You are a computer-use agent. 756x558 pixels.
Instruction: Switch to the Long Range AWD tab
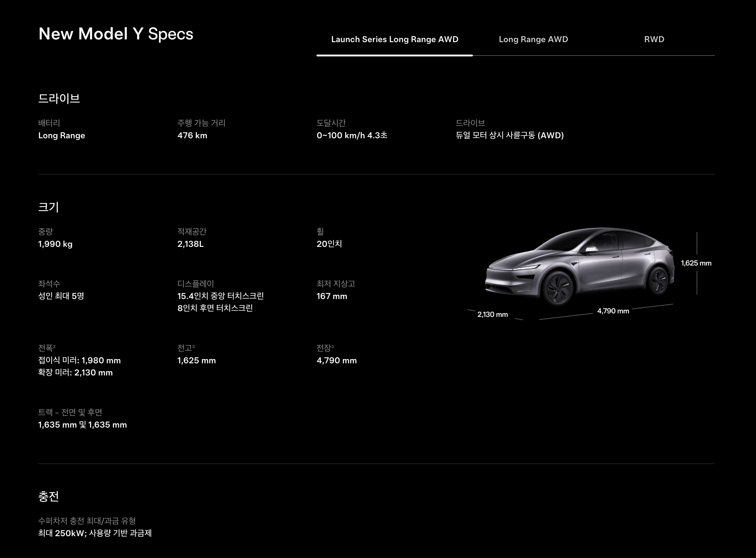click(x=533, y=39)
